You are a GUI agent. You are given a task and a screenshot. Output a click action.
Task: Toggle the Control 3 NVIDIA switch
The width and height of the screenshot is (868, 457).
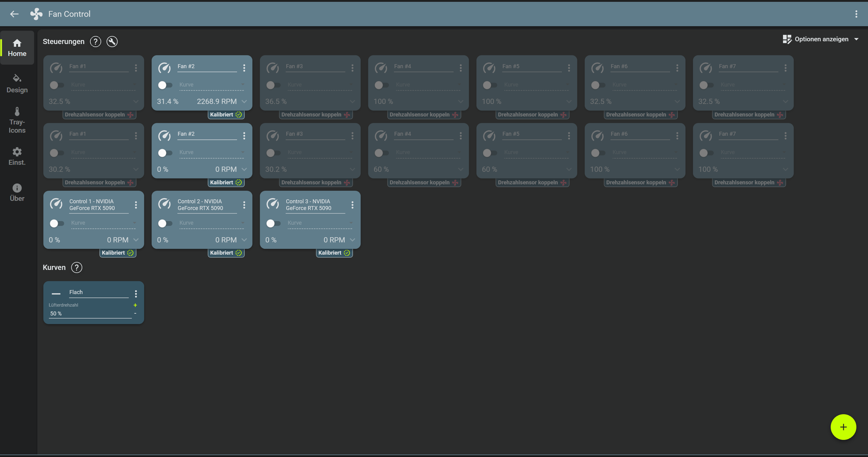273,223
